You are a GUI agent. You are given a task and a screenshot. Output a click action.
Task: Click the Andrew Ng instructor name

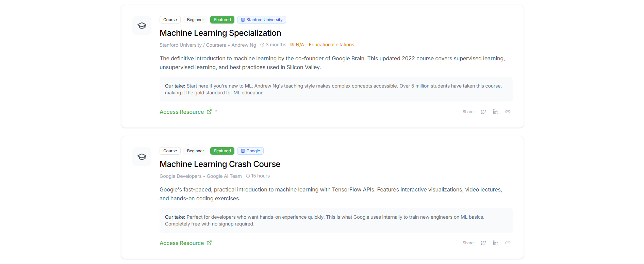(x=244, y=45)
